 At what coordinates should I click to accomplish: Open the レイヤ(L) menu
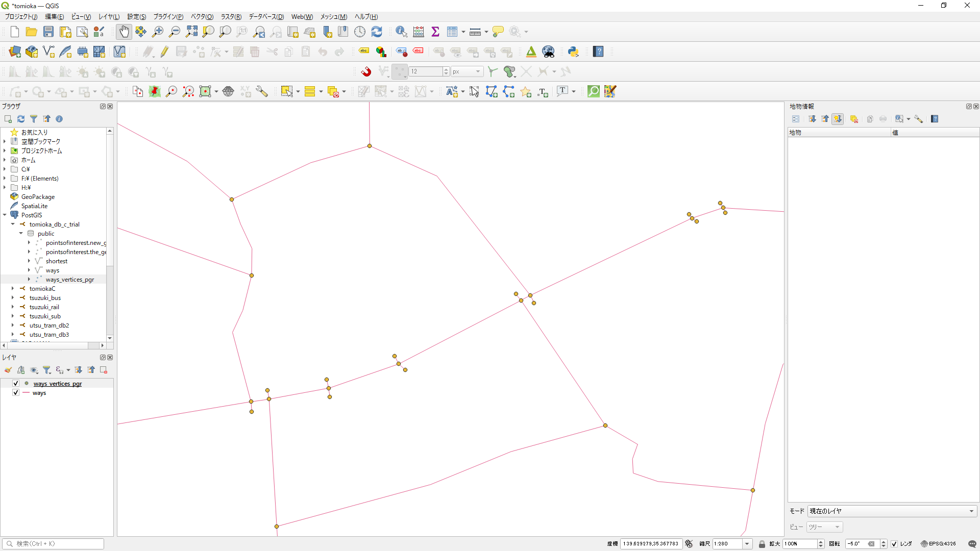pos(109,17)
